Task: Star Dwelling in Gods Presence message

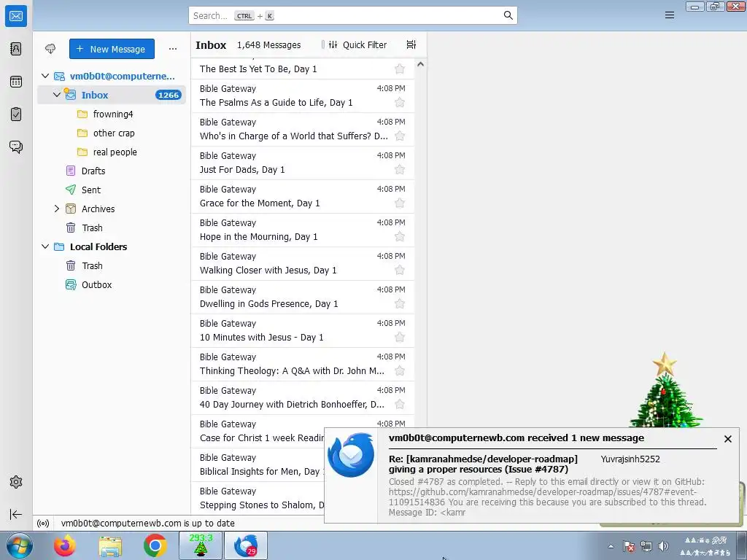Action: (x=400, y=304)
